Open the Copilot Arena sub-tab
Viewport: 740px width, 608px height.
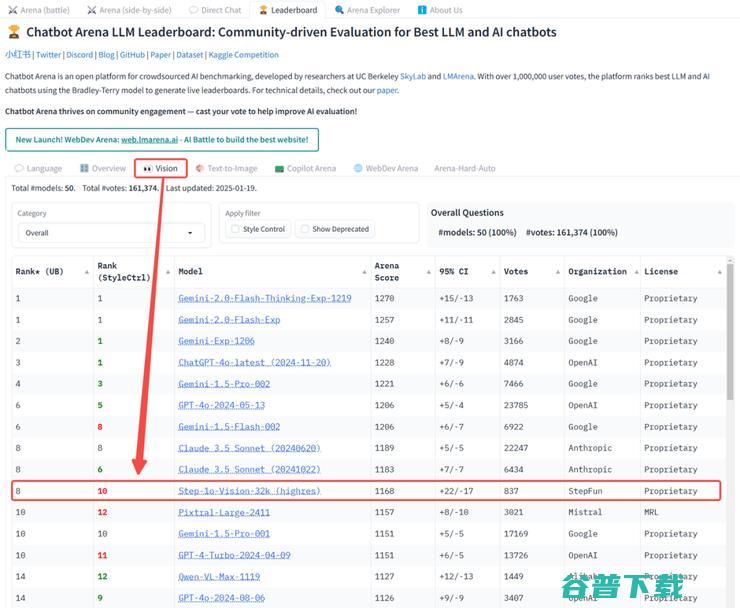point(305,169)
